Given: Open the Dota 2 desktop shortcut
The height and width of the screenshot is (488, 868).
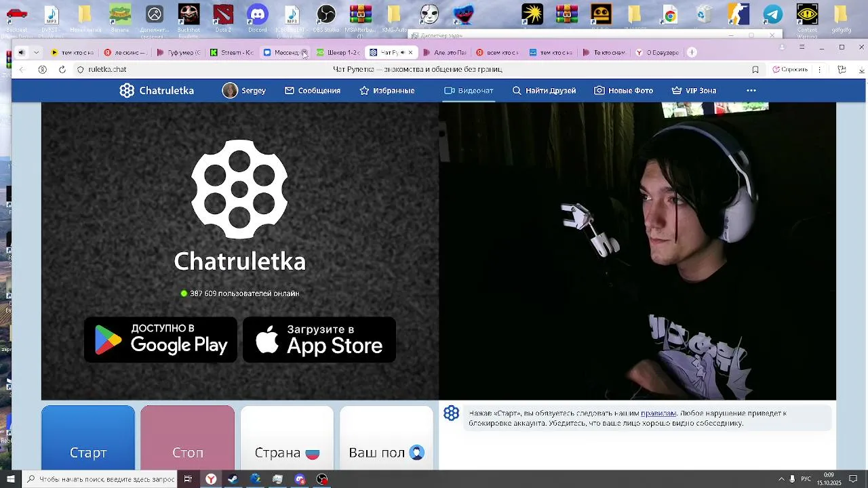Looking at the screenshot, I should tap(223, 18).
